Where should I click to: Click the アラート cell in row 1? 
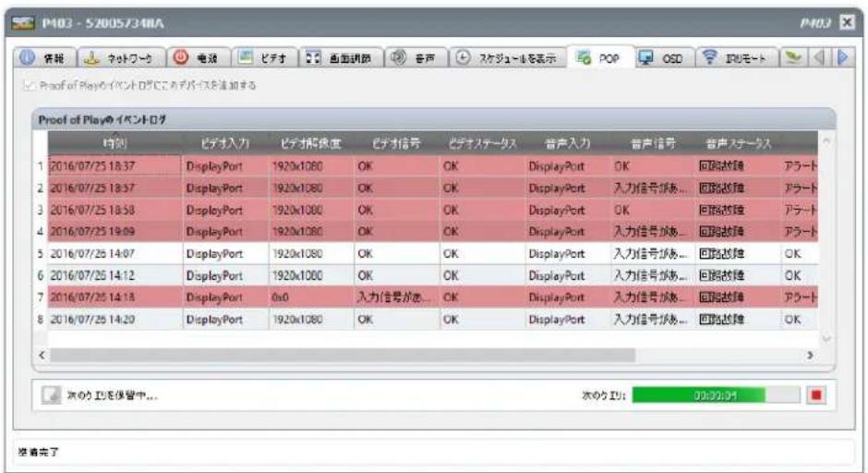coord(800,166)
